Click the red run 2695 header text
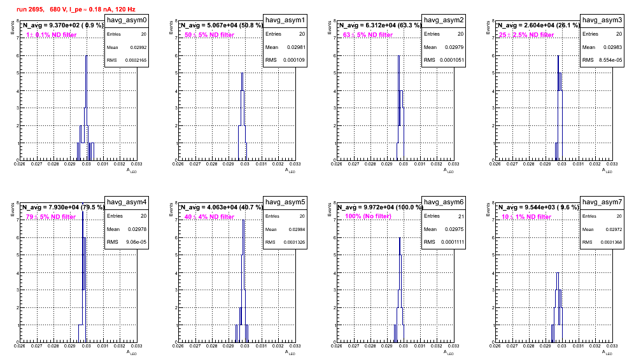 point(76,10)
